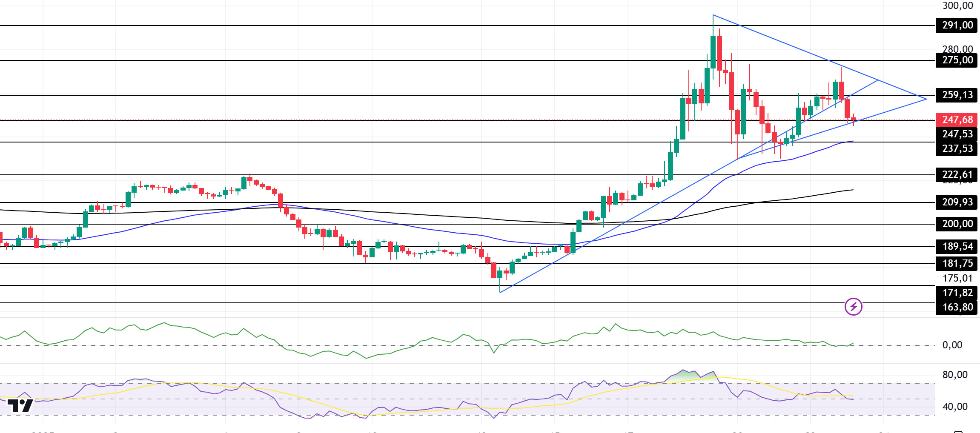Select the 237,53 price level label

point(957,149)
